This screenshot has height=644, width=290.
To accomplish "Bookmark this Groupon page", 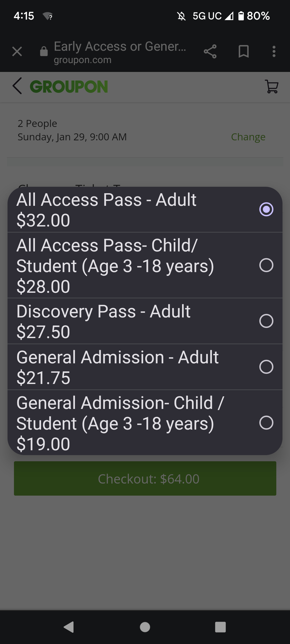I will pyautogui.click(x=244, y=52).
